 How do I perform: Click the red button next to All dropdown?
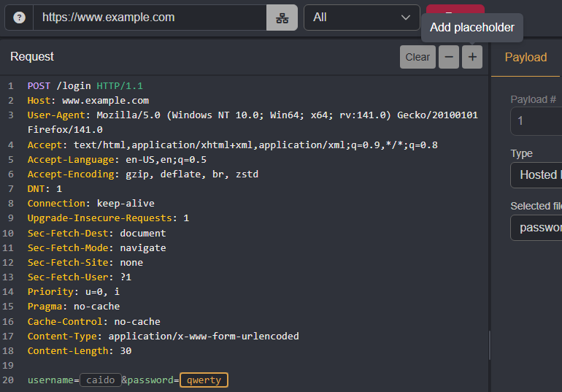455,10
